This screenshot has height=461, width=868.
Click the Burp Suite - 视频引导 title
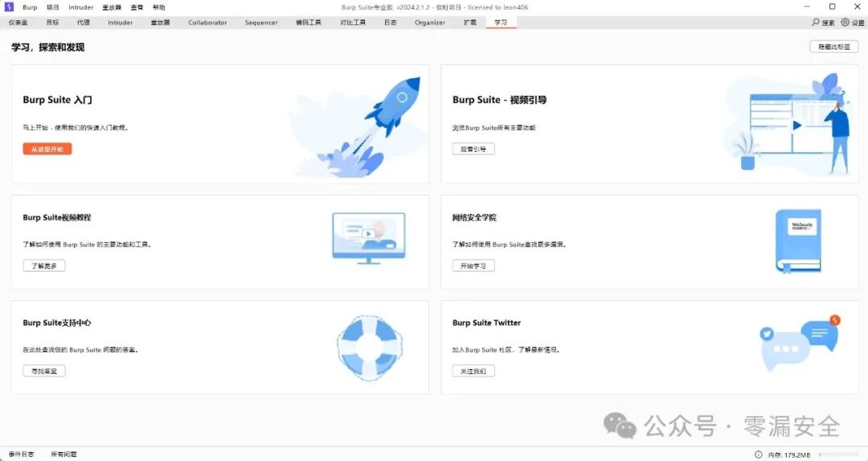(499, 100)
